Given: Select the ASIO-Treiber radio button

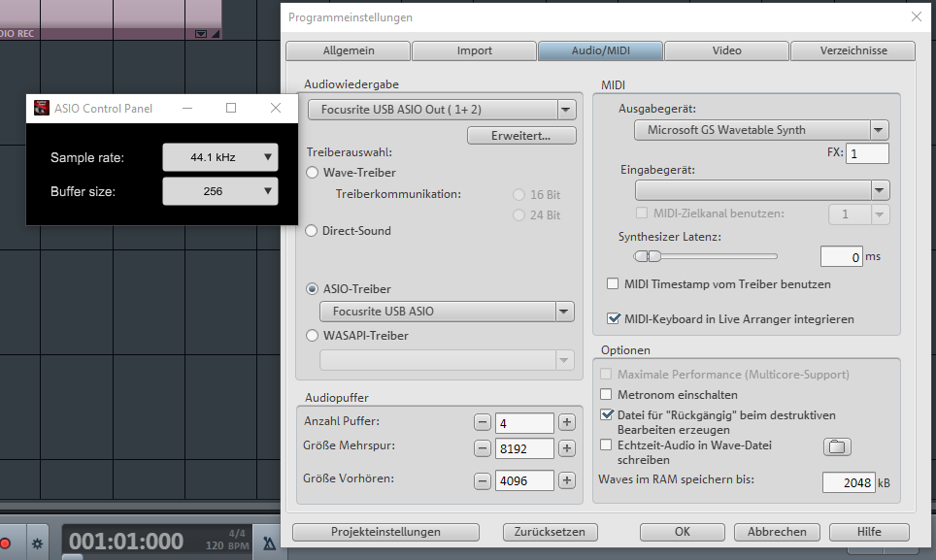Looking at the screenshot, I should (x=313, y=288).
